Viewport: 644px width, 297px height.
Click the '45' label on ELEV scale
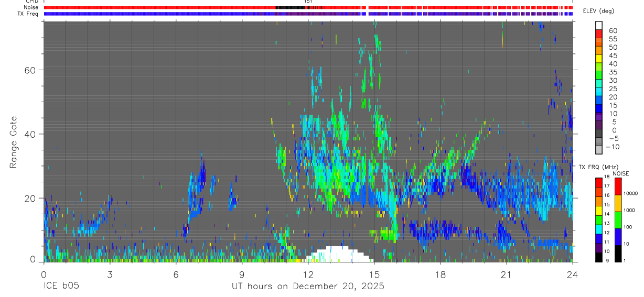tap(612, 56)
